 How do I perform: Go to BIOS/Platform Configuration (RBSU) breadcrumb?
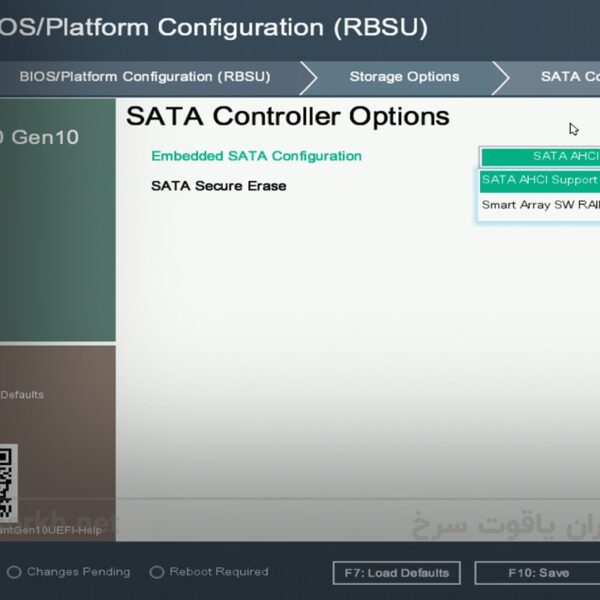pyautogui.click(x=145, y=77)
